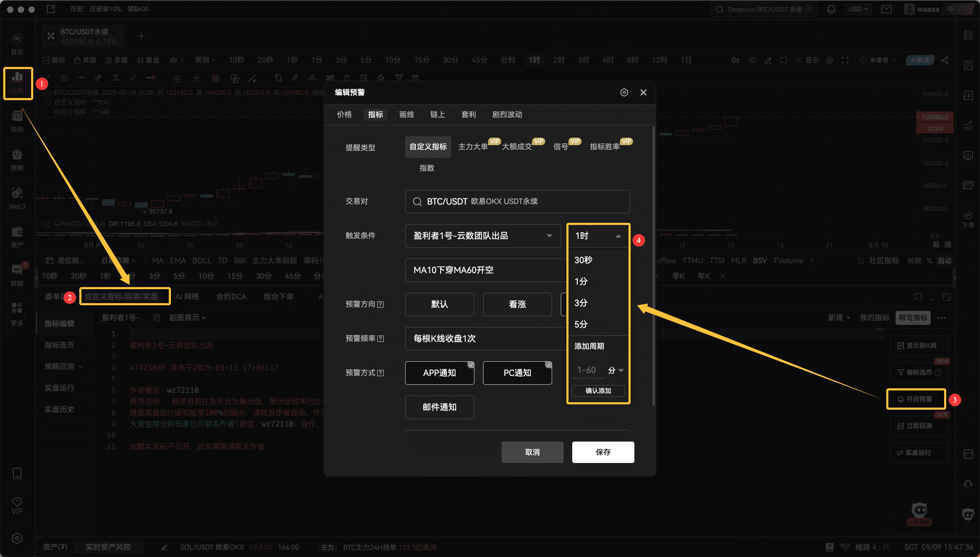Toggle the APP通知 alert method

coord(439,373)
